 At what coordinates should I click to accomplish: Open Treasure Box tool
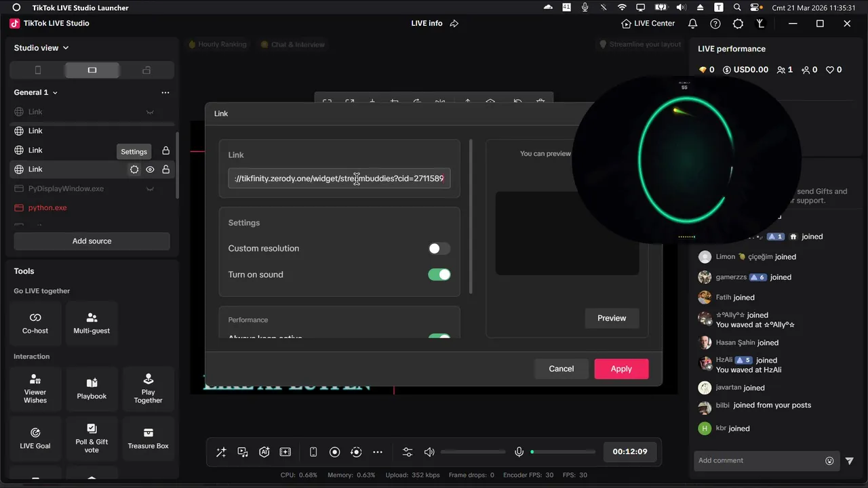click(148, 439)
